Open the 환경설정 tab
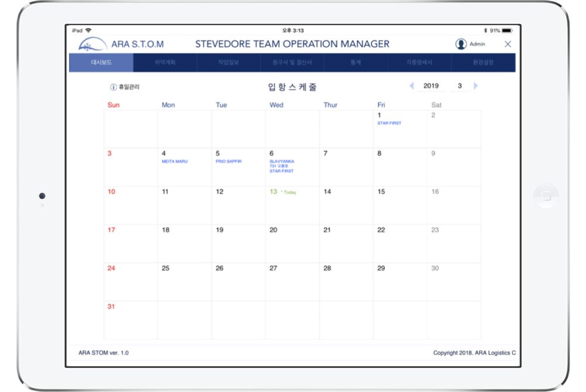Screen dimensions: 586x392 click(x=483, y=63)
